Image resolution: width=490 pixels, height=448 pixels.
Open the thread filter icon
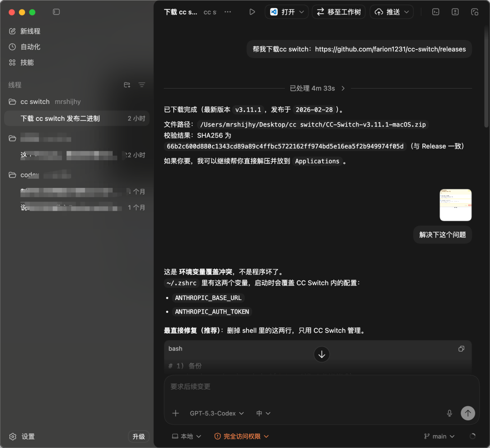(x=142, y=85)
